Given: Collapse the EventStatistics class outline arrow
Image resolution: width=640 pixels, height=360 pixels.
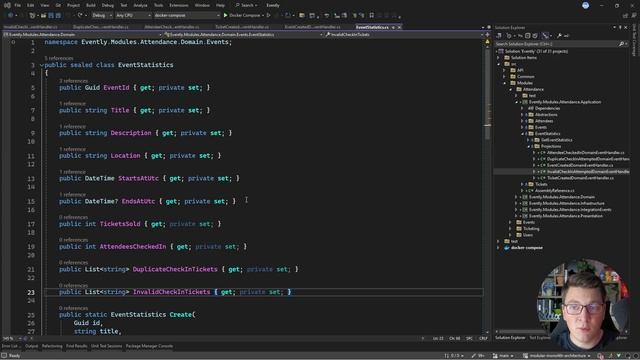Looking at the screenshot, I should point(42,65).
